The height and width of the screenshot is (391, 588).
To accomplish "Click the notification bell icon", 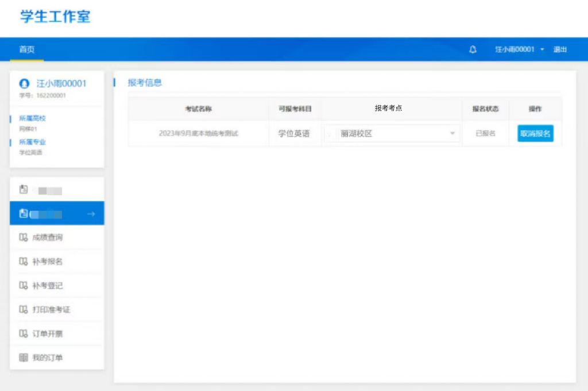I will pos(473,49).
